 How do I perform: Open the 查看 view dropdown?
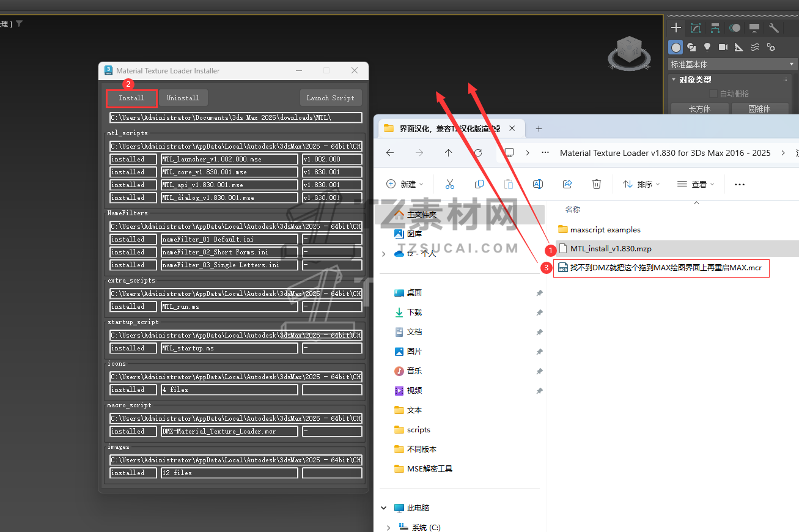click(x=696, y=184)
